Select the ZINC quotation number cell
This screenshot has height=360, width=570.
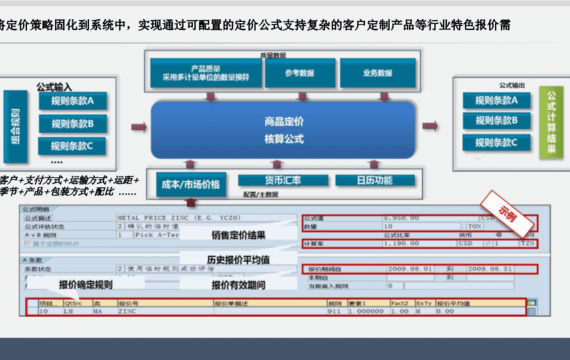tap(165, 311)
